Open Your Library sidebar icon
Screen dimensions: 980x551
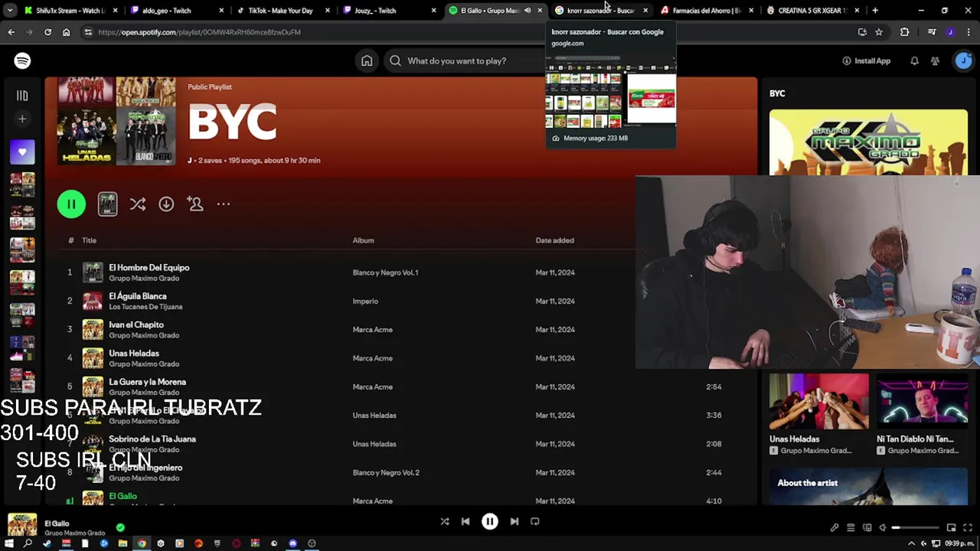[x=22, y=96]
